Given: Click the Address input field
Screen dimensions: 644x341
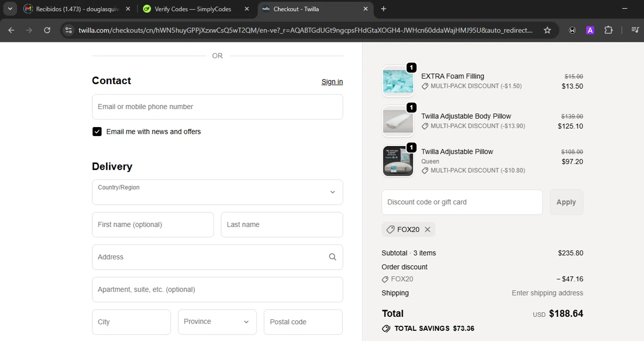Looking at the screenshot, I should [217, 257].
